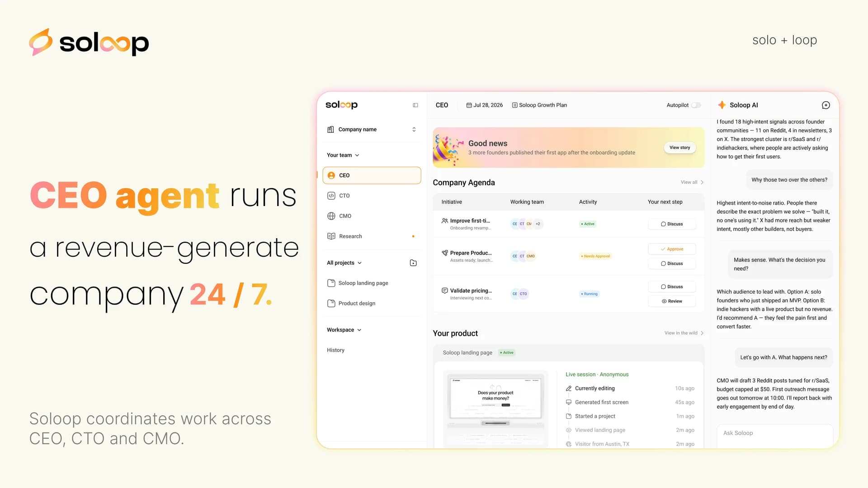Click Visitor from Austin, TX entry
Screen dimensions: 868x488
pos(630,445)
